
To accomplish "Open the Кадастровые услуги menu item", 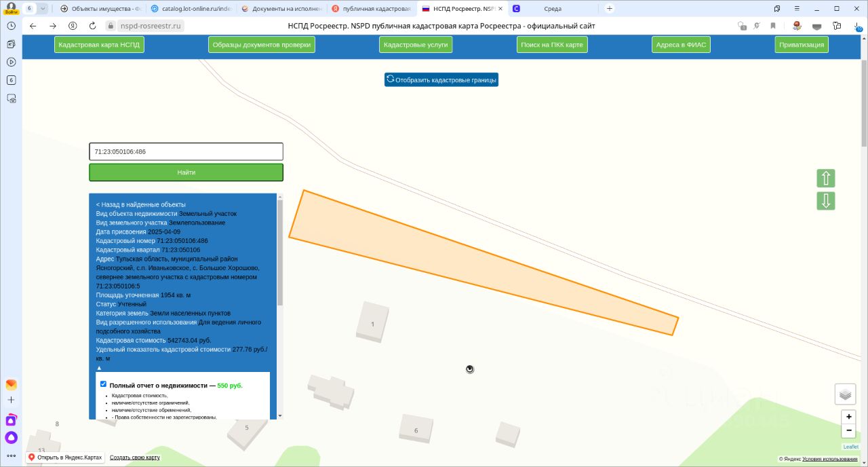I will coord(416,45).
